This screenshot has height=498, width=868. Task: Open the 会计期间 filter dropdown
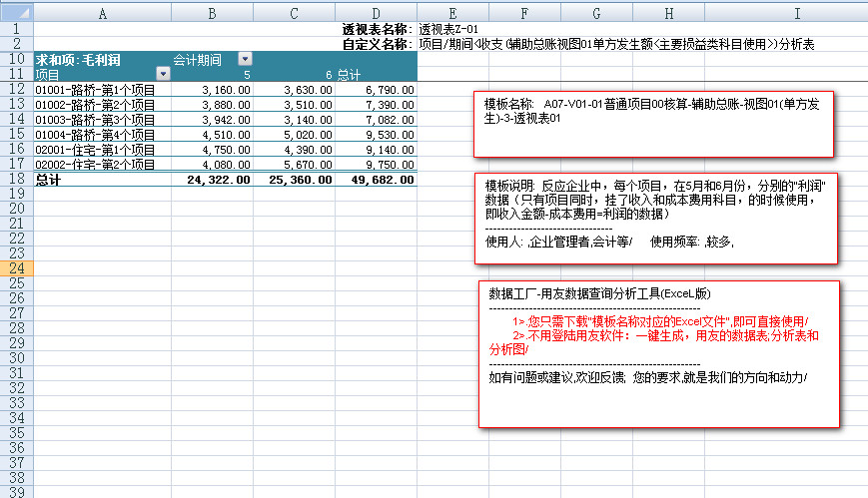245,60
